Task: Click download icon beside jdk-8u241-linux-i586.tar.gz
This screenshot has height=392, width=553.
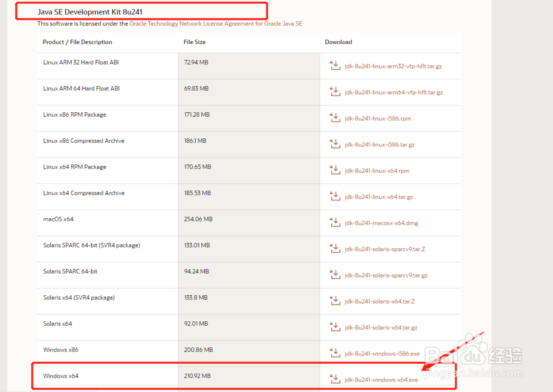Action: point(335,143)
